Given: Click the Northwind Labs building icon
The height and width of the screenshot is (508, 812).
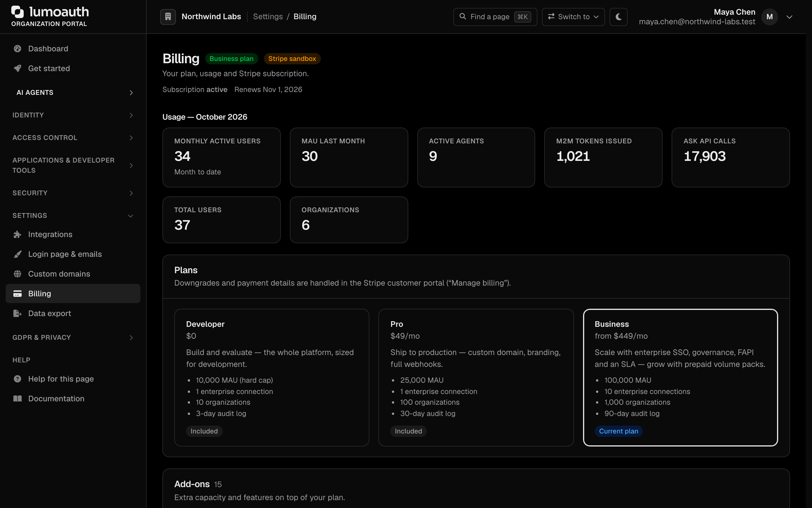Looking at the screenshot, I should coord(168,16).
